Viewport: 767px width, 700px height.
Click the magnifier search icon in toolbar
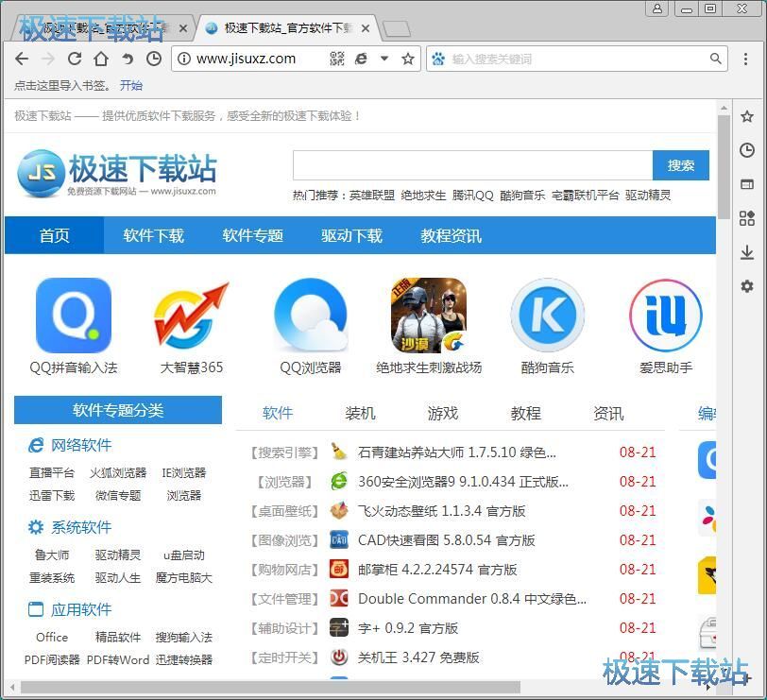point(716,59)
